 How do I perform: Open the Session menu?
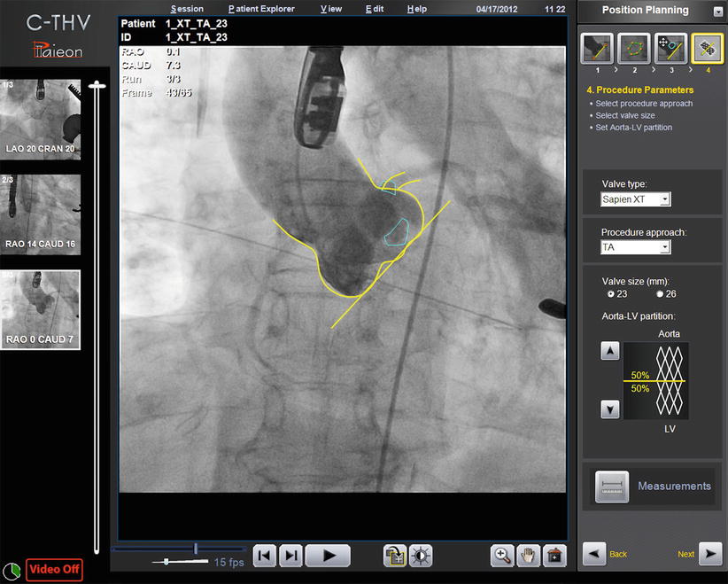click(187, 9)
